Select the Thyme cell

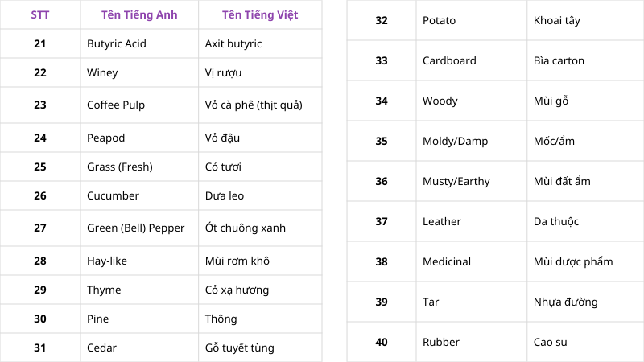(104, 290)
